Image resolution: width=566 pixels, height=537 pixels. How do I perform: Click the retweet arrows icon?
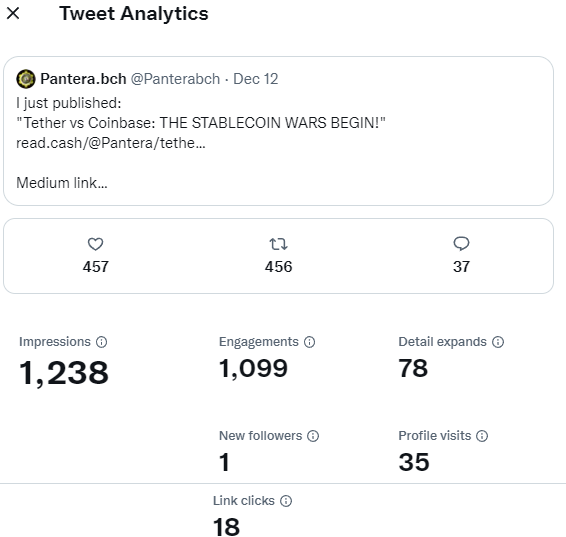[278, 244]
